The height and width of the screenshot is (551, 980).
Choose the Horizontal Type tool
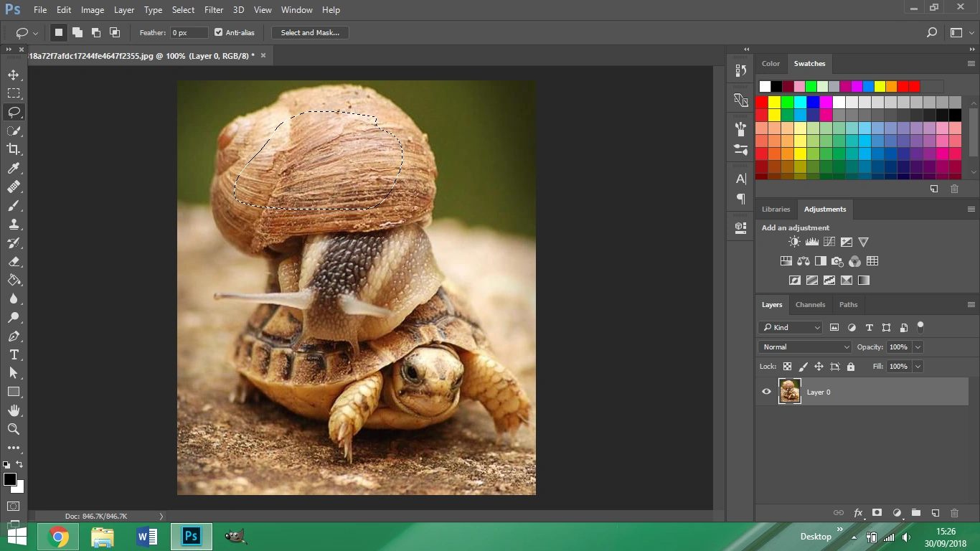(14, 354)
